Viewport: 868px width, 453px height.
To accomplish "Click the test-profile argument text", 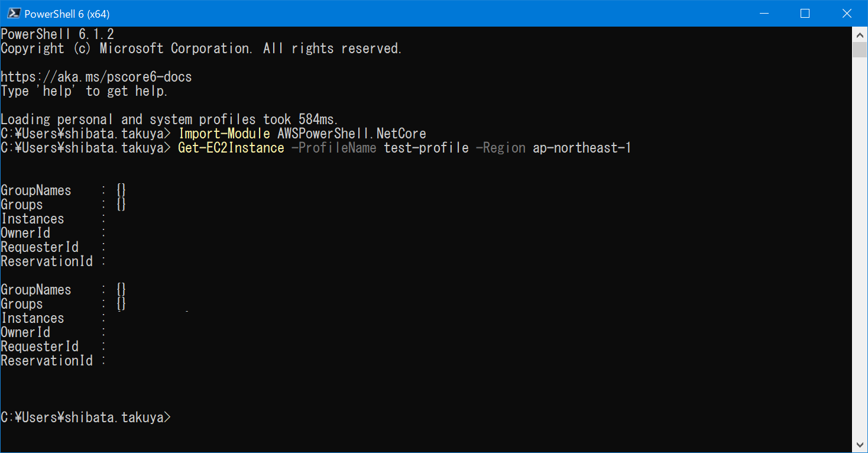I will tap(425, 147).
